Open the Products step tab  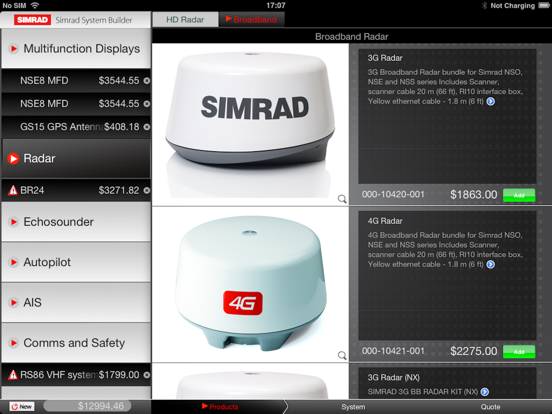tap(220, 407)
